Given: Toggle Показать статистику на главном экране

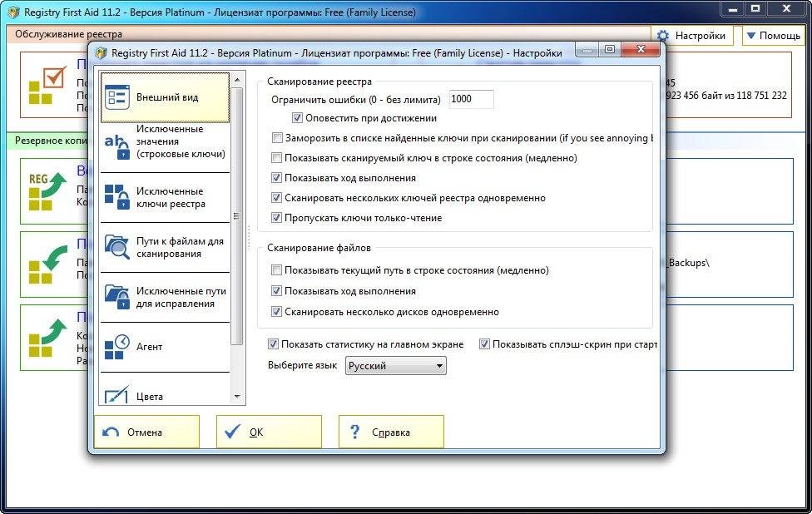Looking at the screenshot, I should pyautogui.click(x=273, y=343).
